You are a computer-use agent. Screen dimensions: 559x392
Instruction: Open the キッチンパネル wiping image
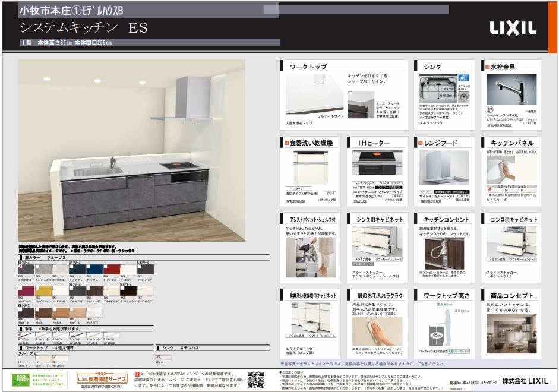501,170
